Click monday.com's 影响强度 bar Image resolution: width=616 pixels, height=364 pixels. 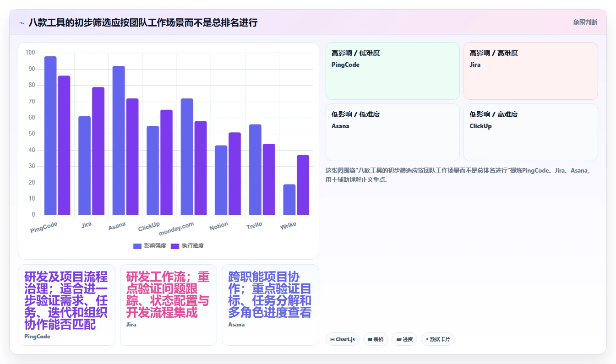click(187, 157)
